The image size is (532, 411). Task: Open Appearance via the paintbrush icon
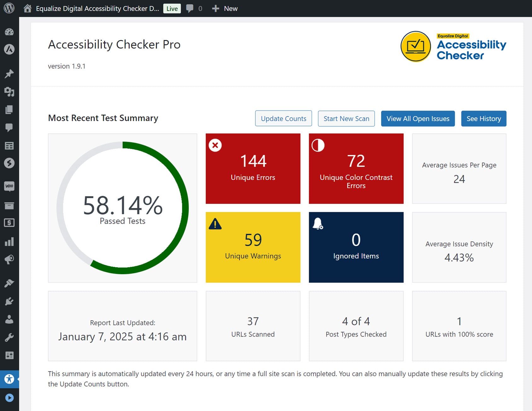pos(9,283)
